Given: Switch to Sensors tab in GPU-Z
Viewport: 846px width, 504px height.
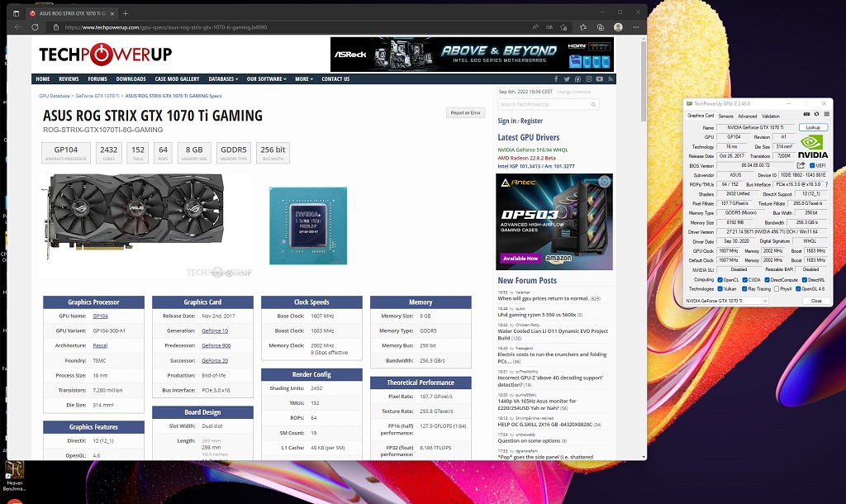Looking at the screenshot, I should click(725, 116).
